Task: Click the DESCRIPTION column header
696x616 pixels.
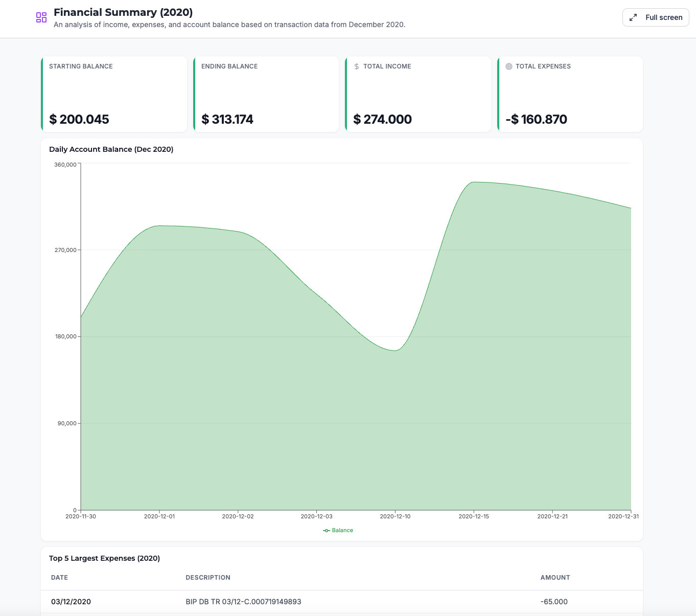Action: (208, 578)
